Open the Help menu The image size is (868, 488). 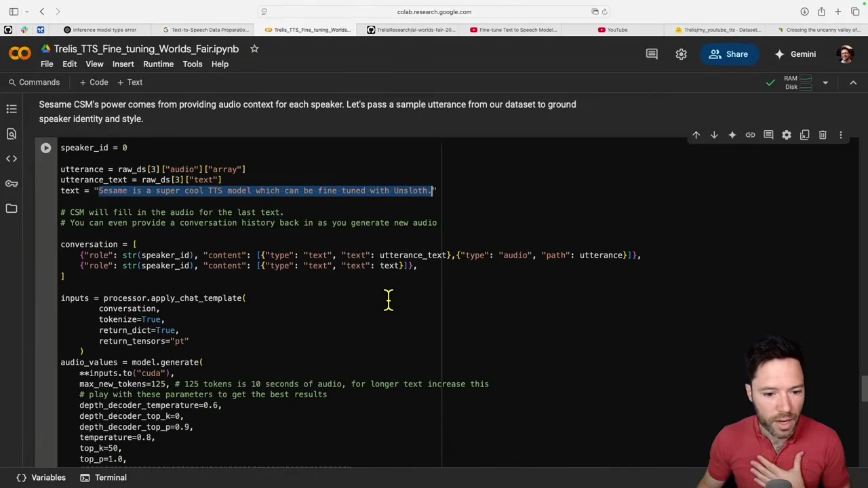[x=220, y=64]
